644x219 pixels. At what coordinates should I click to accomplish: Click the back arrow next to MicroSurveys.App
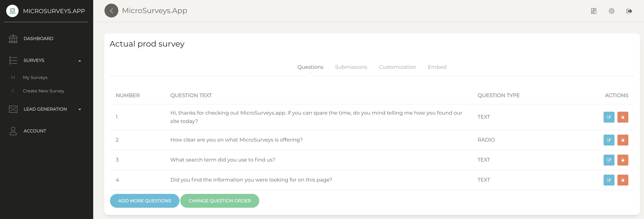[x=111, y=11]
